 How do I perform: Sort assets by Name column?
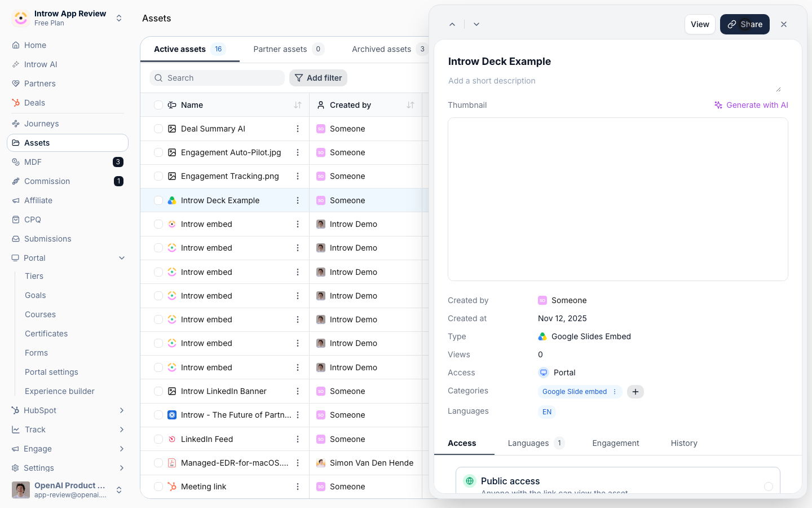tap(298, 105)
